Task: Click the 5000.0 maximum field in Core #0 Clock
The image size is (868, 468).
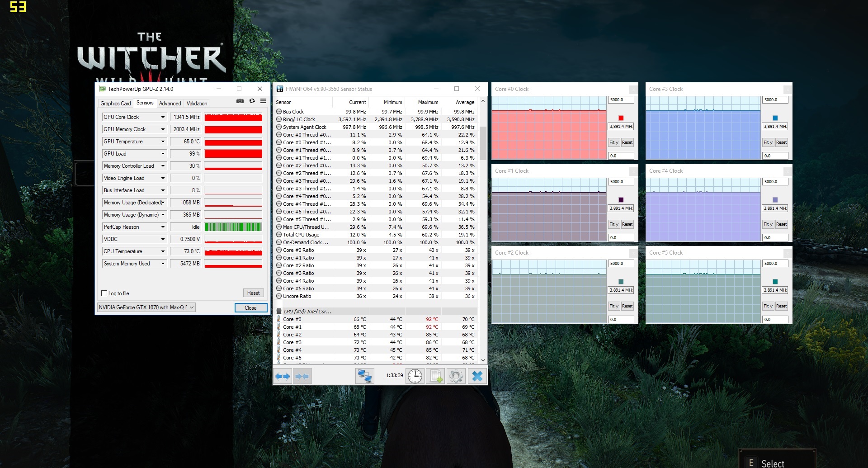Action: (x=621, y=100)
